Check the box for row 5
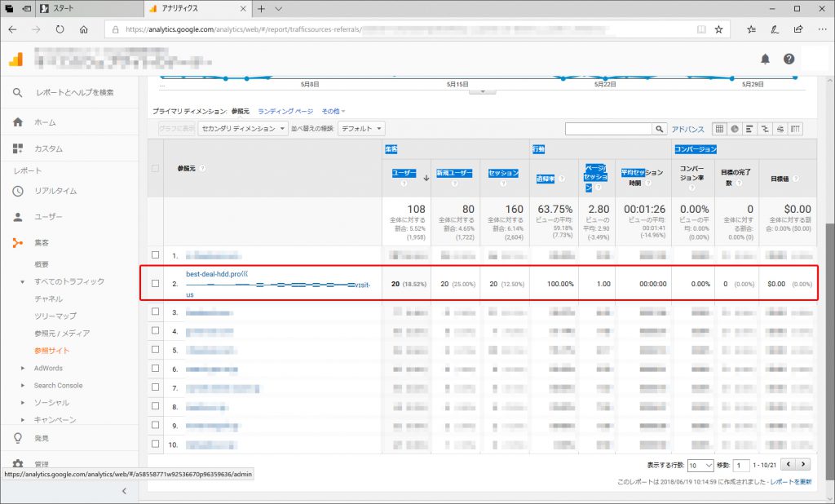The height and width of the screenshot is (504, 835). (155, 350)
